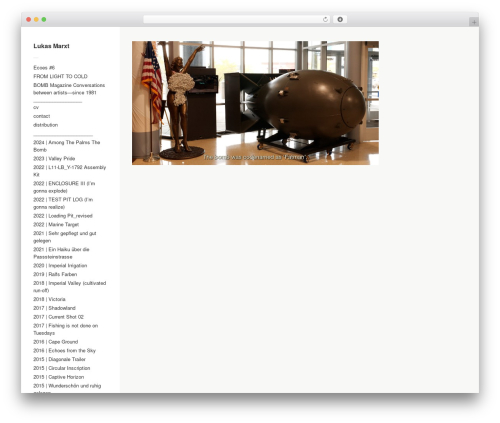
Task: Open 2016 Cape Ground project
Action: [56, 342]
